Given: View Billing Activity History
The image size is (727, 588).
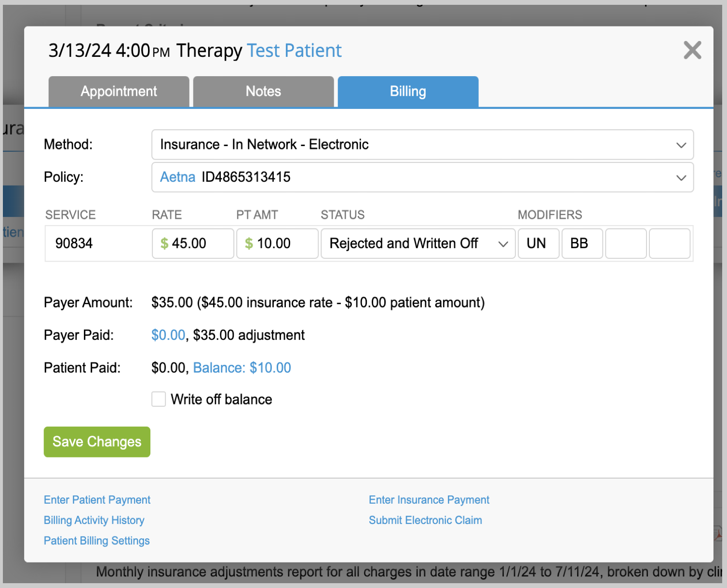Looking at the screenshot, I should coord(94,520).
